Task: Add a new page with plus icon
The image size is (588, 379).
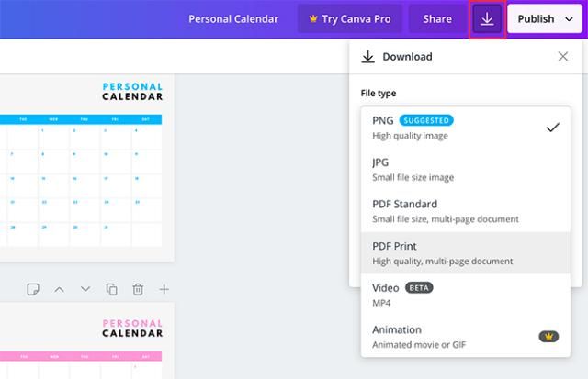Action: point(164,289)
